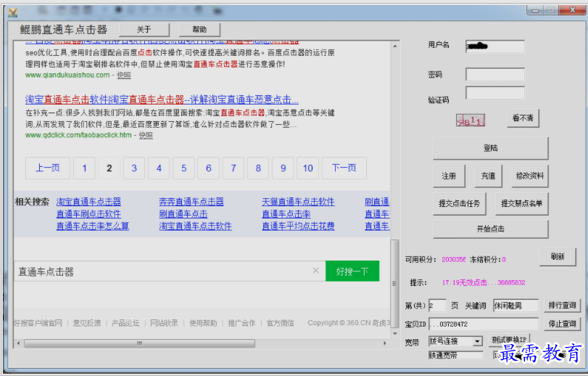Start clicking with 开始点击 button
Image resolution: width=588 pixels, height=376 pixels.
pyautogui.click(x=491, y=229)
